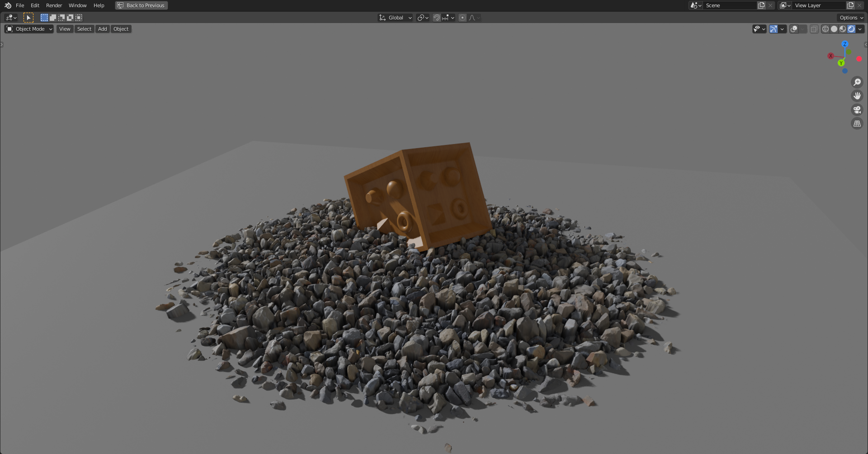Open the Help menu

pos(99,5)
